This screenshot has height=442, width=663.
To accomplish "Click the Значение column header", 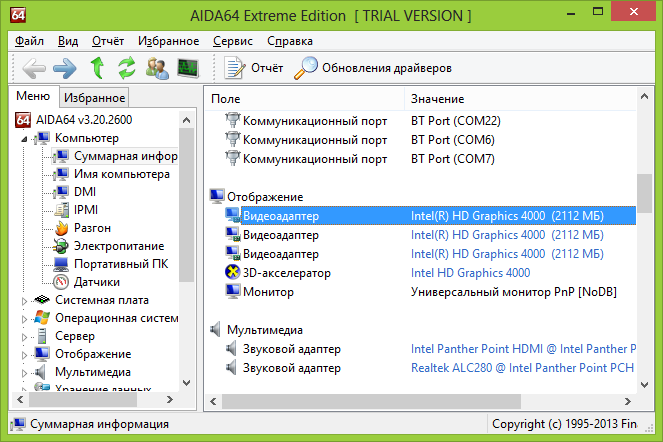I will [x=520, y=99].
